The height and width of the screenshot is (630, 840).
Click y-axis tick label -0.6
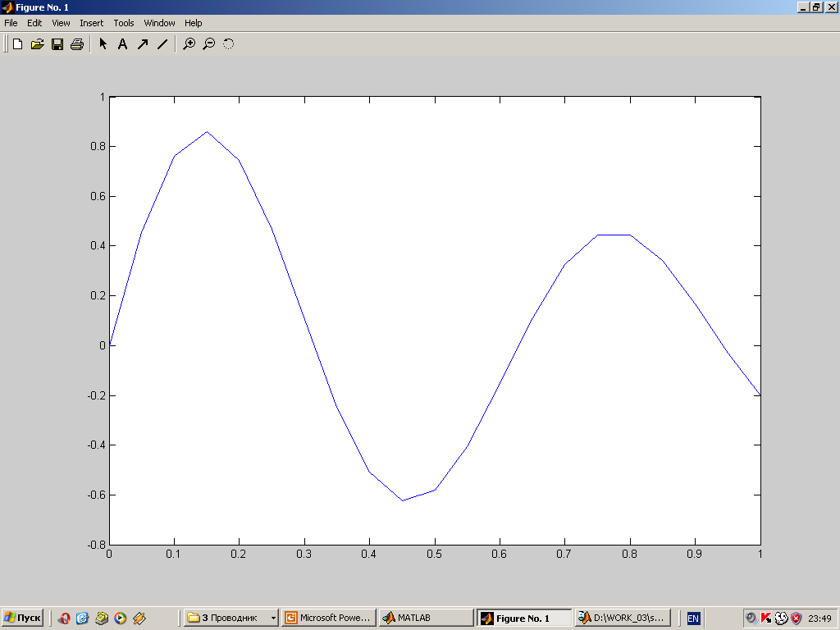click(x=97, y=495)
